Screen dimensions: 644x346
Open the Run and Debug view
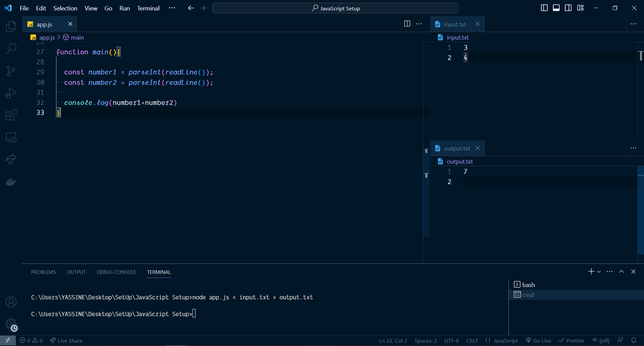pyautogui.click(x=11, y=93)
